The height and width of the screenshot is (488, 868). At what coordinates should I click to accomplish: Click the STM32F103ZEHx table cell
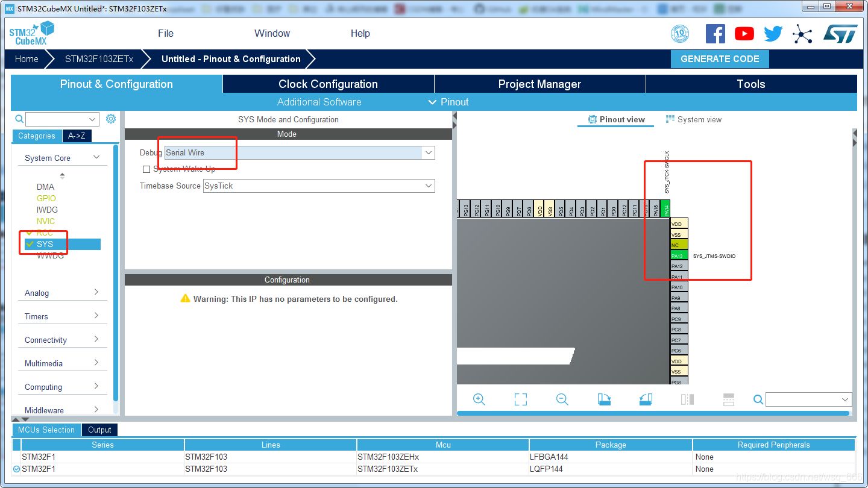[x=443, y=457]
